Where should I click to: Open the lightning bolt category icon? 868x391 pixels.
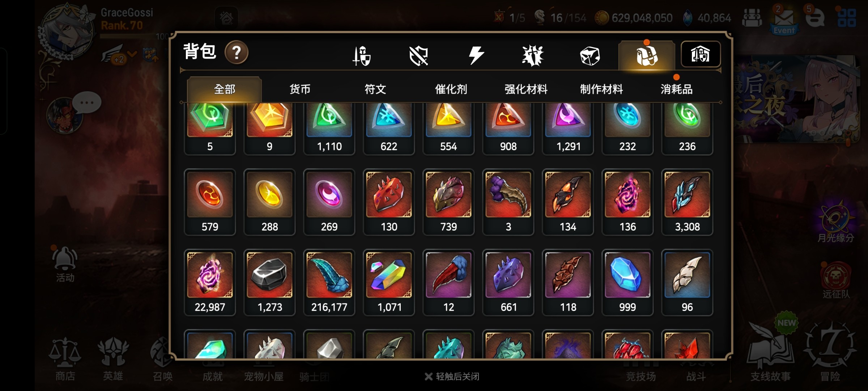476,55
